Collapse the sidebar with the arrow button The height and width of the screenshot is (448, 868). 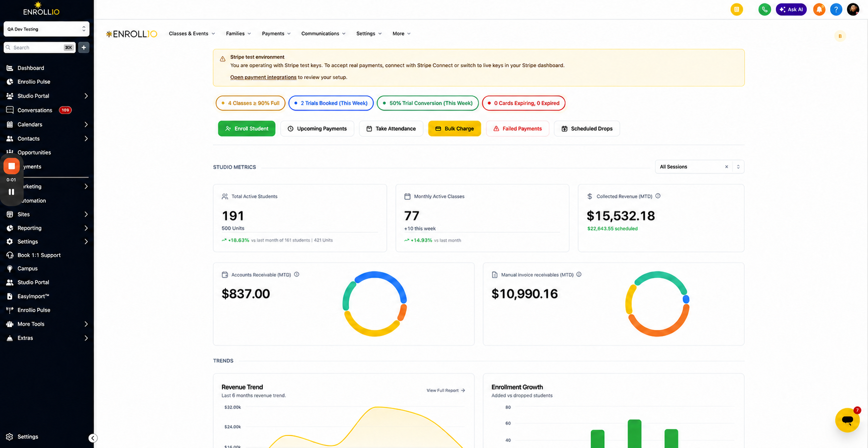(93, 438)
